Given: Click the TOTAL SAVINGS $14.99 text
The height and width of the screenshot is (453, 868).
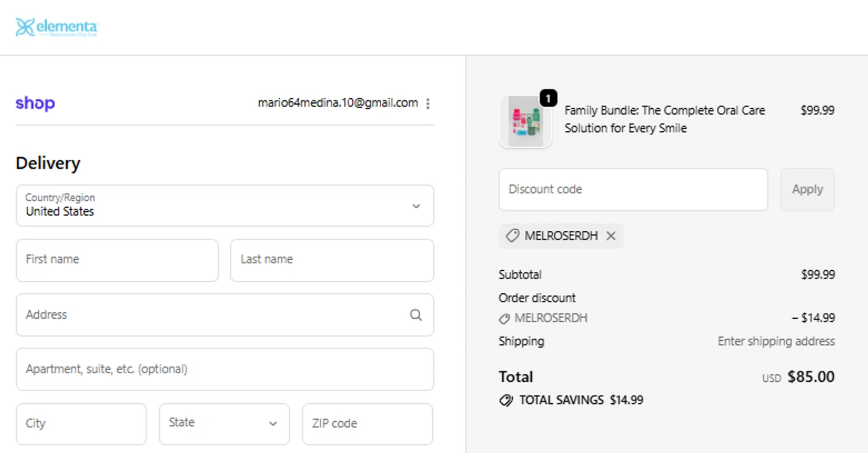Looking at the screenshot, I should (x=581, y=400).
